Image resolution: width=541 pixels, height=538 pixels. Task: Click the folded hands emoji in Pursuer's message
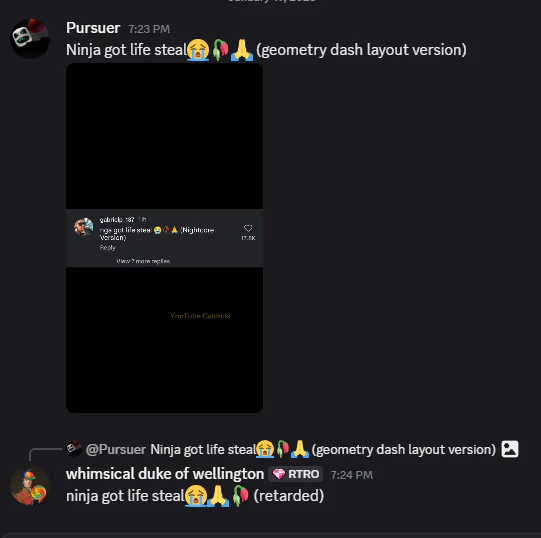tap(242, 50)
